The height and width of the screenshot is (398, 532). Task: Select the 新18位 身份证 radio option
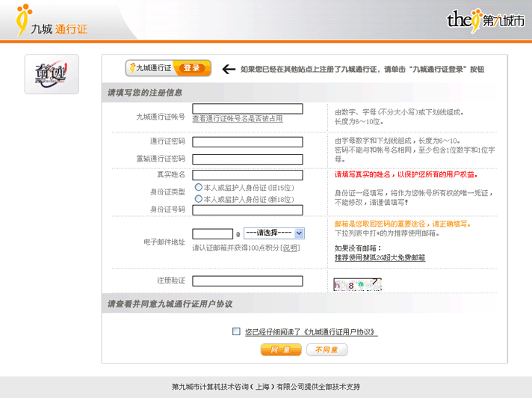pyautogui.click(x=199, y=199)
